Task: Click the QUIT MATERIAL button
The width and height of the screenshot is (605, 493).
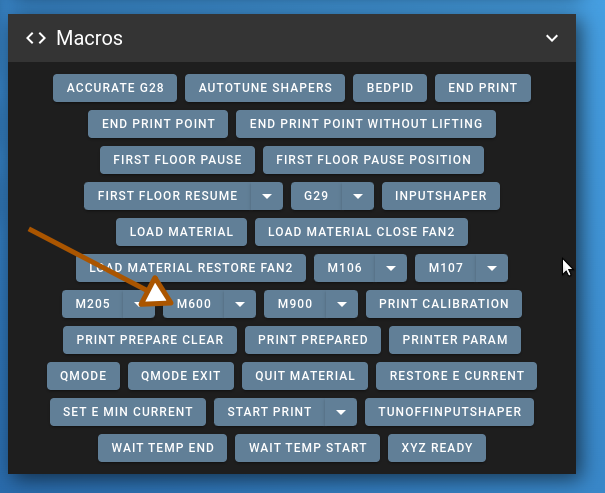Action: [x=305, y=376]
